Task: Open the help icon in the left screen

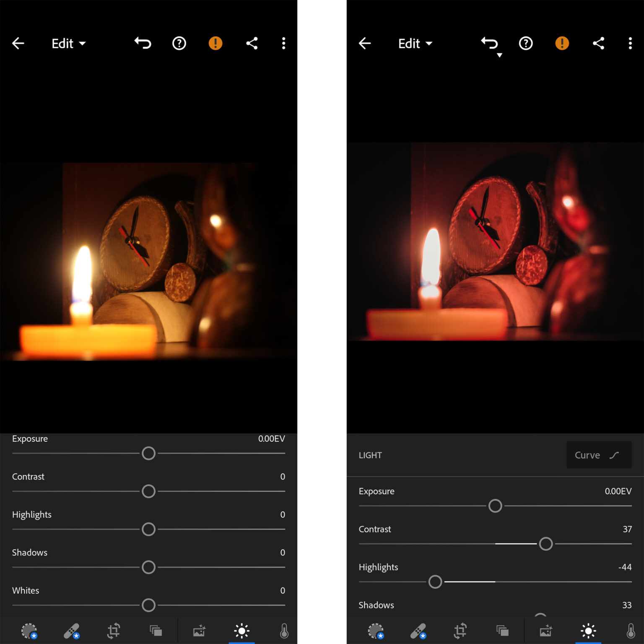Action: click(x=179, y=43)
